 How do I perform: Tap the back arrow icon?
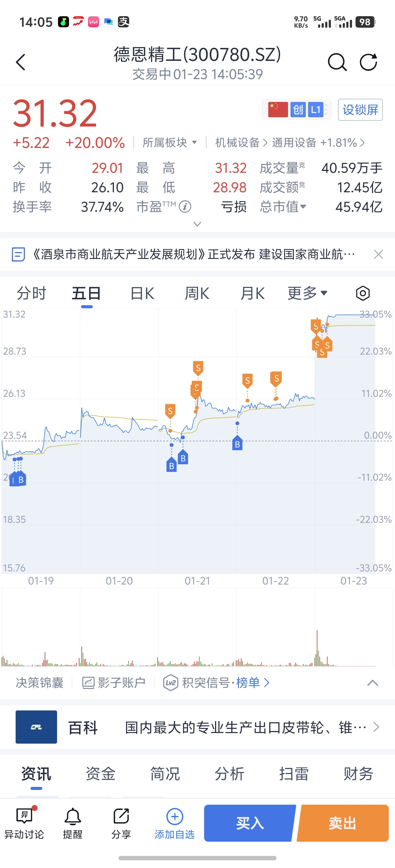[x=21, y=62]
